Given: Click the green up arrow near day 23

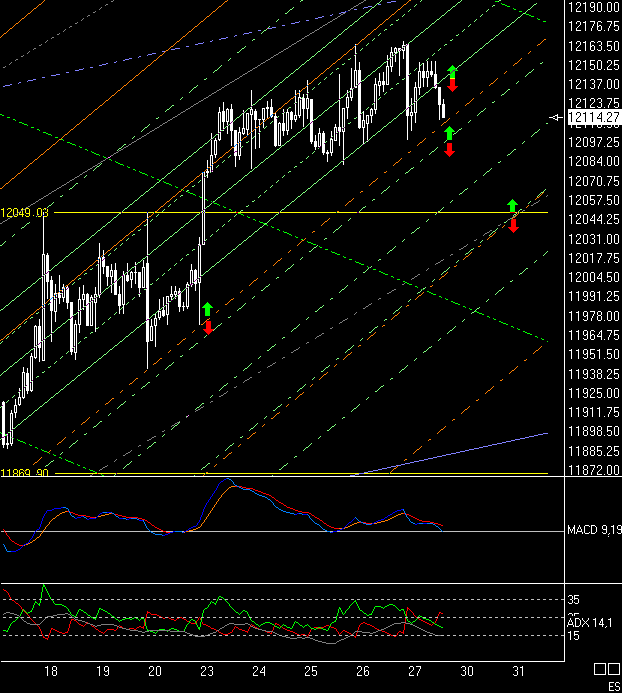Looking at the screenshot, I should [x=207, y=309].
